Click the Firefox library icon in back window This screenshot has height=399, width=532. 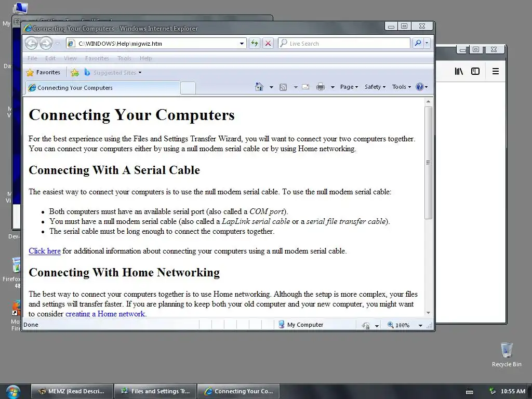(x=459, y=71)
